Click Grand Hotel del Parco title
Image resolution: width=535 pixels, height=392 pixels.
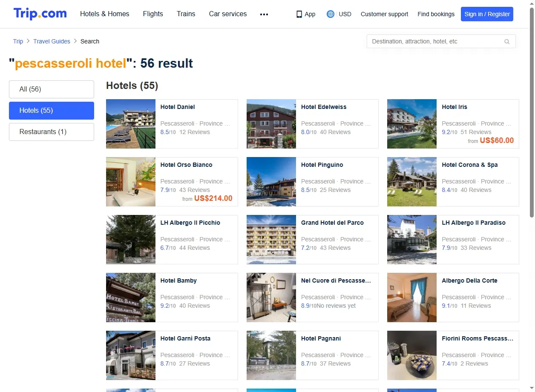[332, 223]
